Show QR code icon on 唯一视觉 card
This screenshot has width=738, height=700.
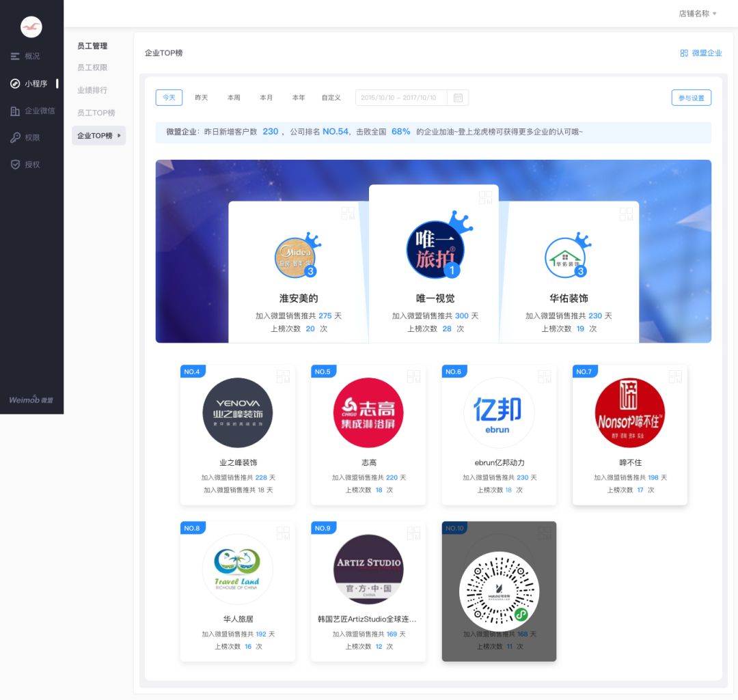pos(485,197)
